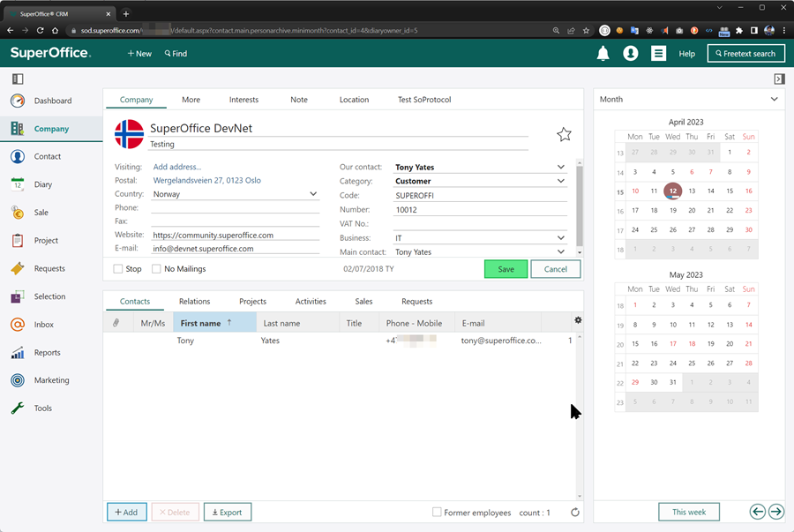The height and width of the screenshot is (532, 794).
Task: Open the Sales tab in lower panel
Action: (363, 301)
